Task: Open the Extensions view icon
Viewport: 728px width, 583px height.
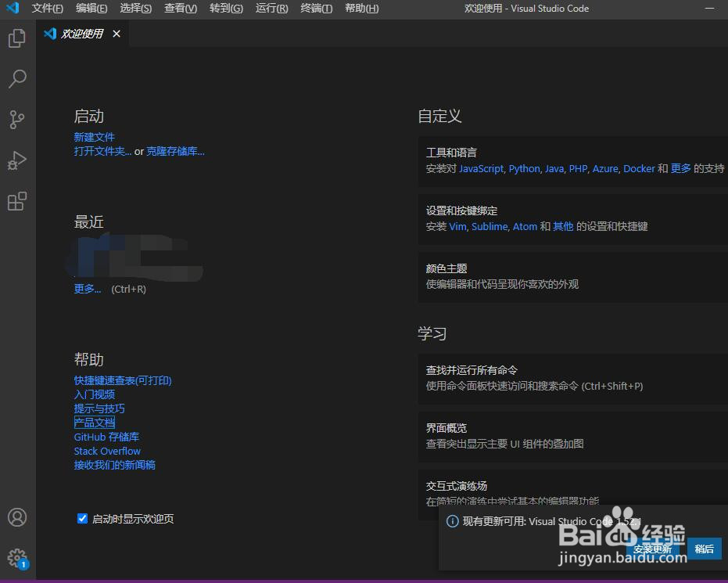Action: (x=17, y=201)
